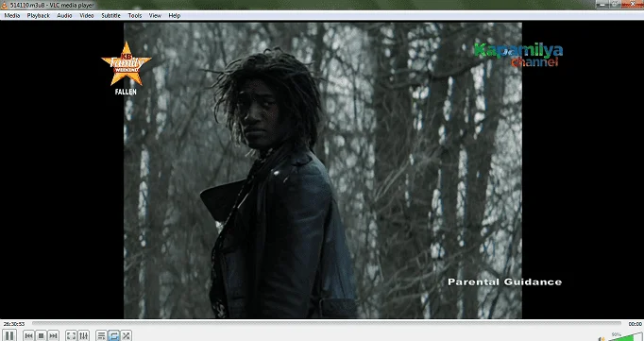Toggle random shuffle playback
This screenshot has height=341, width=644.
click(127, 335)
